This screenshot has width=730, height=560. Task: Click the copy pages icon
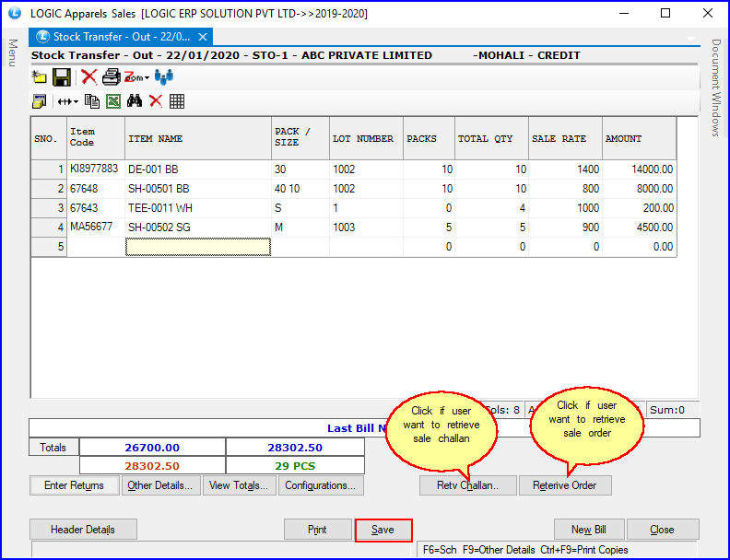pyautogui.click(x=92, y=101)
